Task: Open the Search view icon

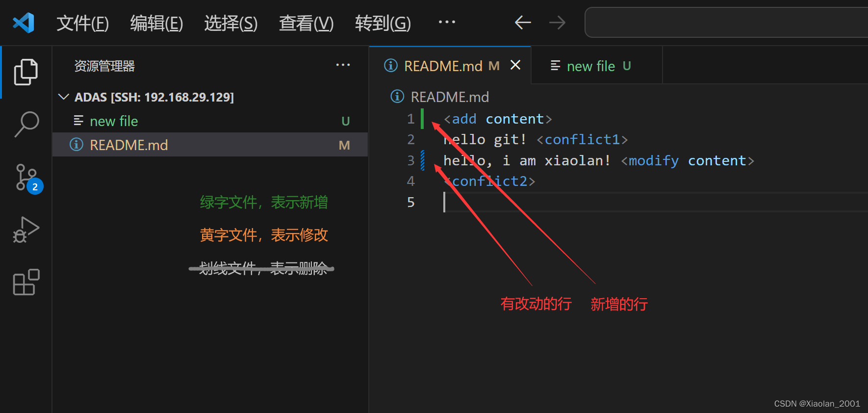Action: tap(26, 124)
